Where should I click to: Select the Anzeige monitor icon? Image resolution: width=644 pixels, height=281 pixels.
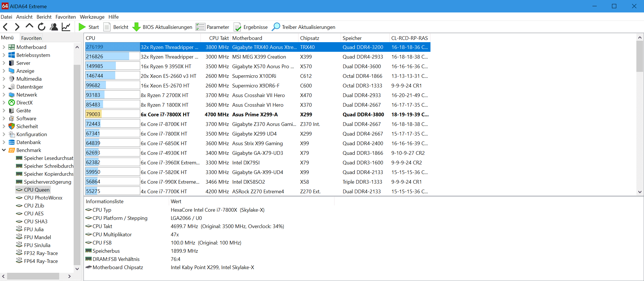[12, 71]
